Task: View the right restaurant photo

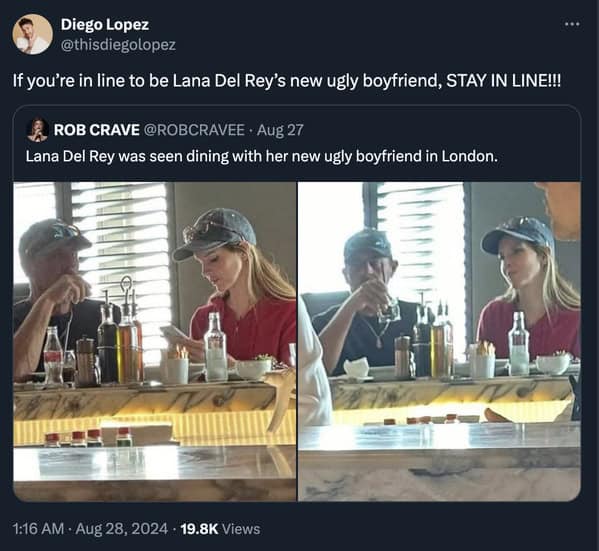Action: click(x=439, y=342)
